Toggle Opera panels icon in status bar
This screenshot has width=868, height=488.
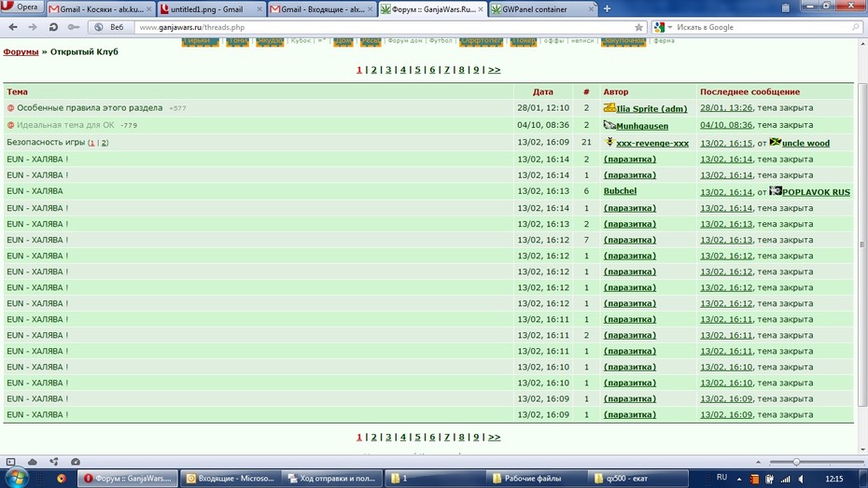[x=10, y=462]
